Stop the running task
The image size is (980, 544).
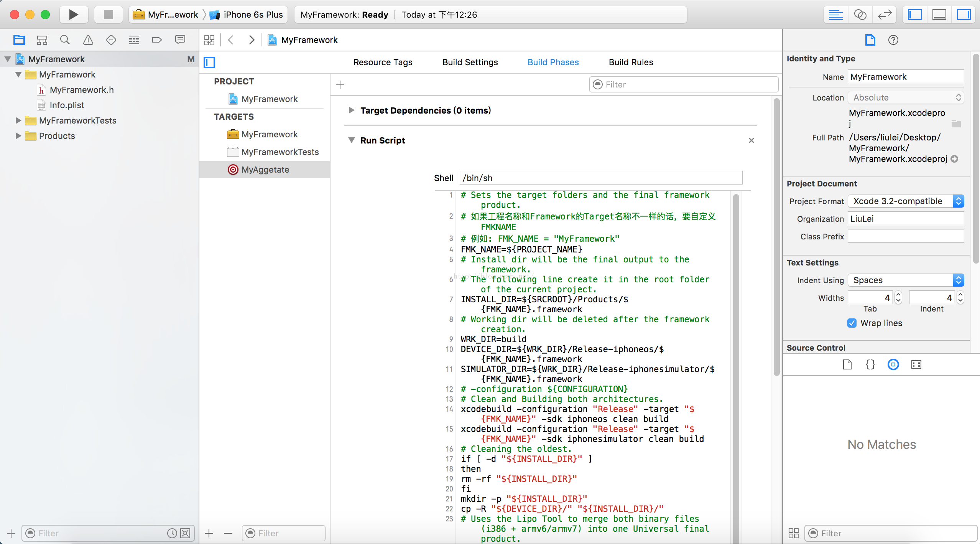tap(109, 15)
